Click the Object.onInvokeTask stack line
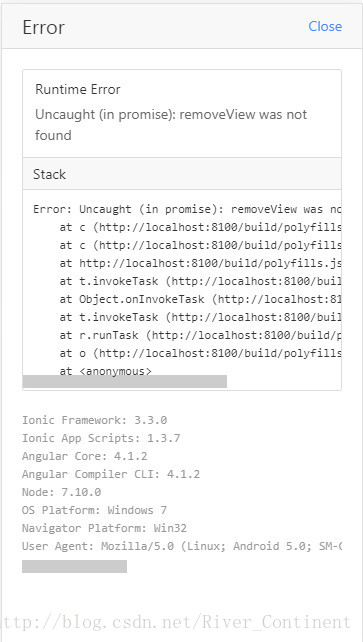Image resolution: width=363 pixels, height=642 pixels. (x=200, y=299)
